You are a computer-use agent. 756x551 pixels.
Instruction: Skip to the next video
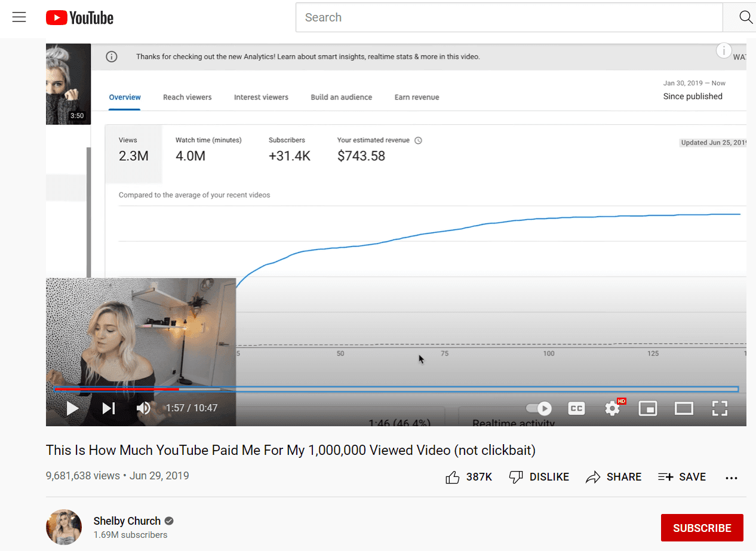pyautogui.click(x=107, y=408)
